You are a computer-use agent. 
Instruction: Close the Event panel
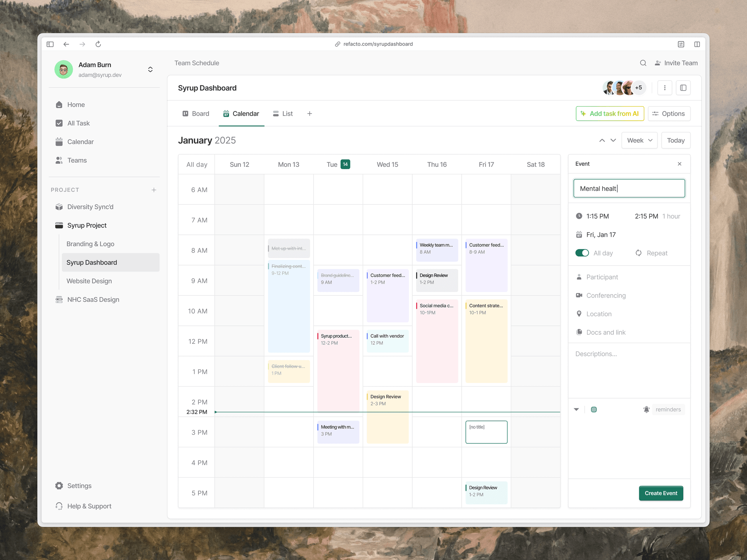[x=679, y=164]
